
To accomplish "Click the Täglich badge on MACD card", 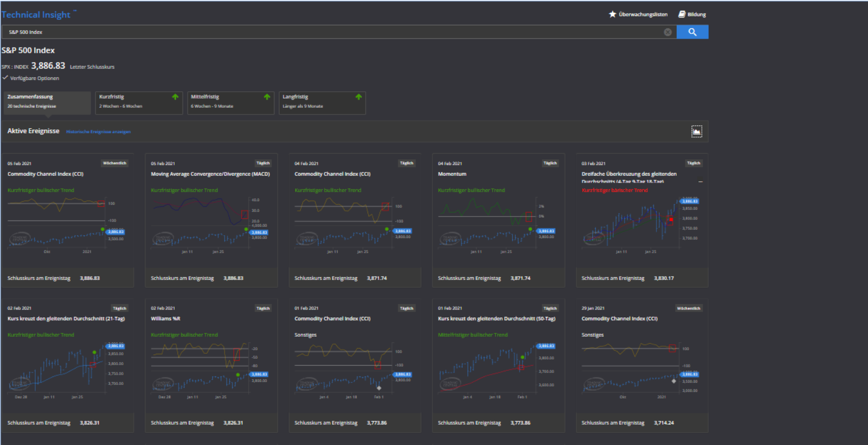I will pyautogui.click(x=263, y=163).
